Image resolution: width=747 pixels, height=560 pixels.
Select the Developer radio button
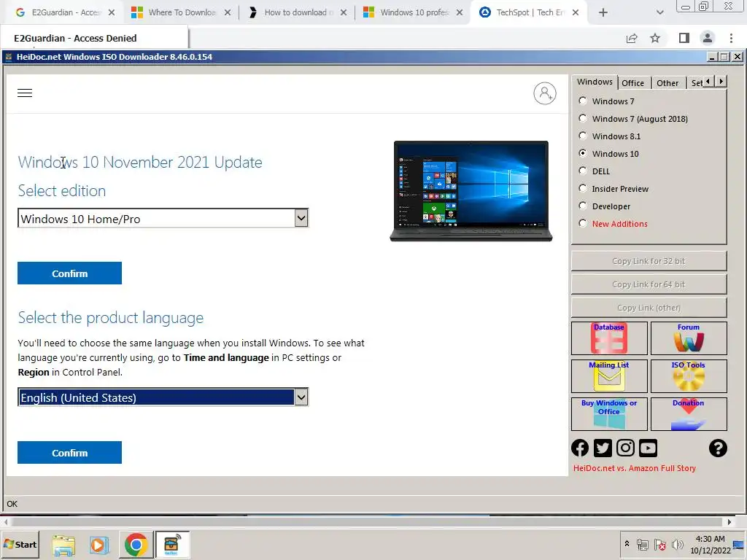pyautogui.click(x=583, y=206)
